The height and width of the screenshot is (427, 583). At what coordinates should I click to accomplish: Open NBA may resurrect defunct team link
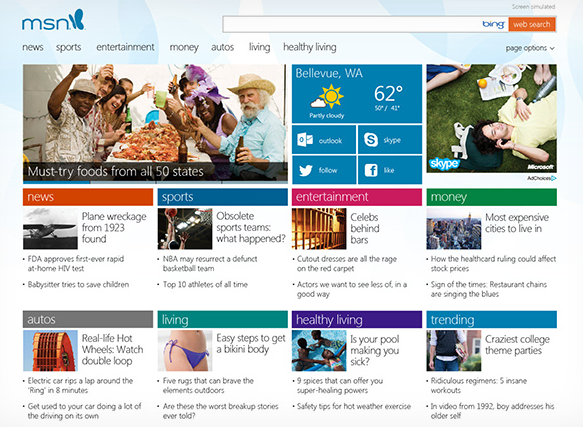(x=210, y=264)
